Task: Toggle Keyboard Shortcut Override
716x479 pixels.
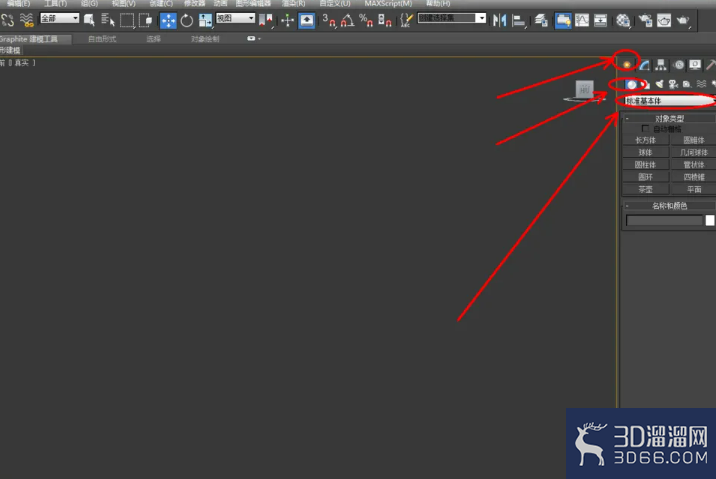Action: pyautogui.click(x=306, y=21)
